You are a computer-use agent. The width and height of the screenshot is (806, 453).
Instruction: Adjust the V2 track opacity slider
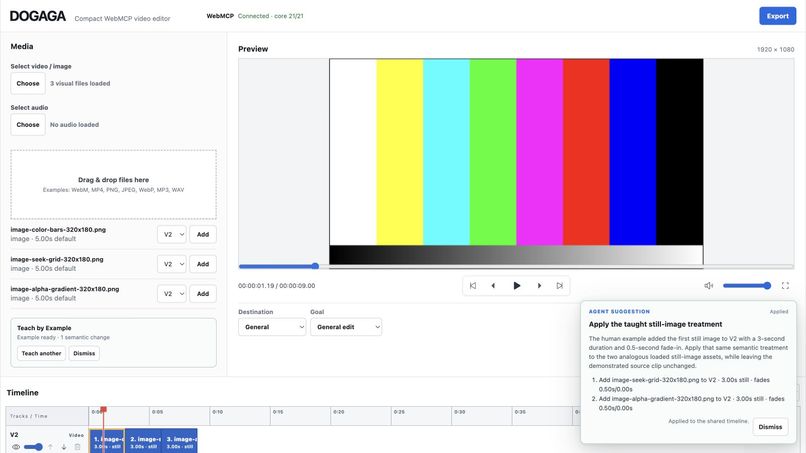click(x=33, y=447)
